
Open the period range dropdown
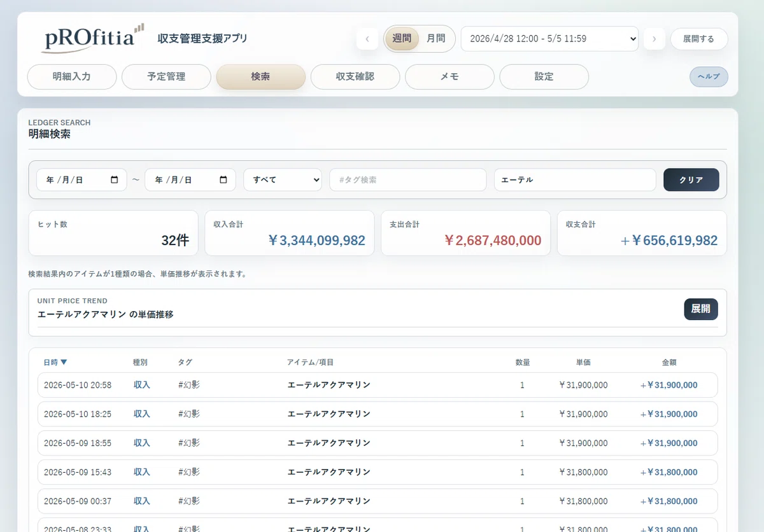pos(549,39)
